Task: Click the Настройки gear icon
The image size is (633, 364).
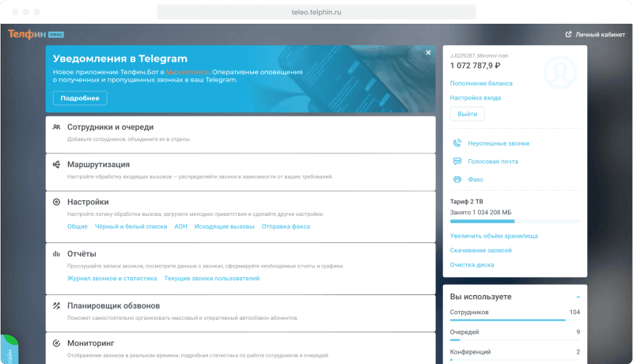Action: click(57, 202)
